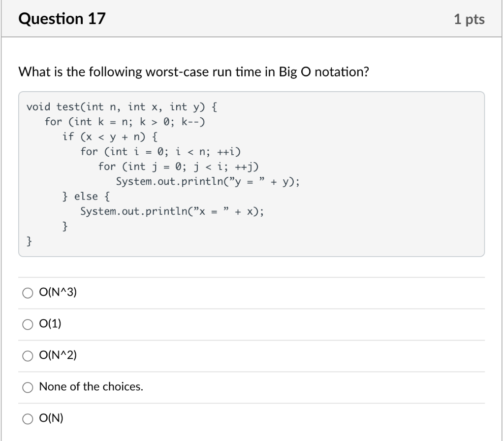Click the for loop line with k--
The image size is (504, 441).
pyautogui.click(x=125, y=122)
